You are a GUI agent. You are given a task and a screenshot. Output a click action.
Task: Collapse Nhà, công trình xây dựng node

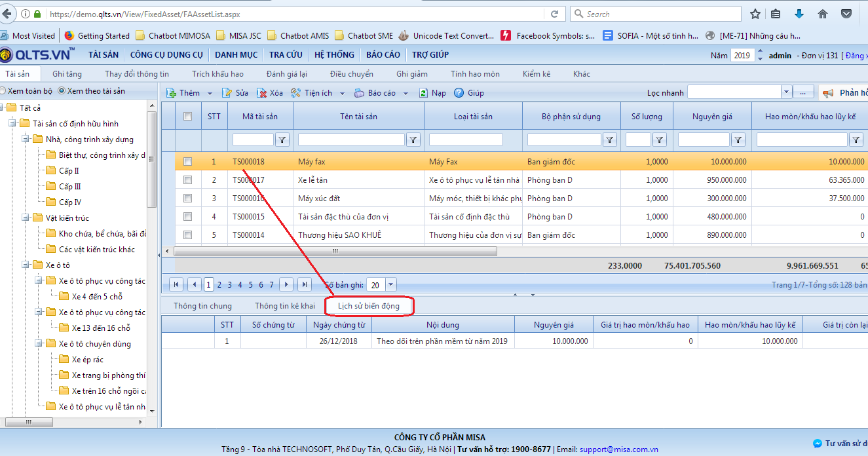[26, 140]
